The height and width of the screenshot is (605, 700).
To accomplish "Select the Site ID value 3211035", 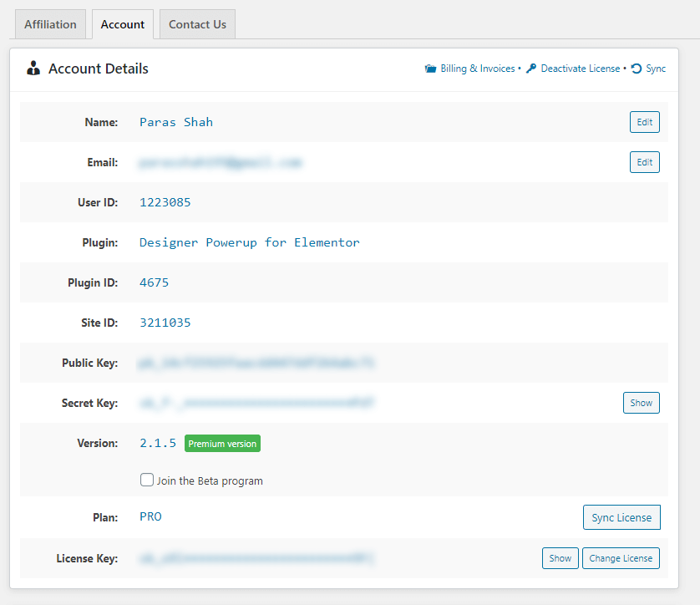I will coord(165,323).
